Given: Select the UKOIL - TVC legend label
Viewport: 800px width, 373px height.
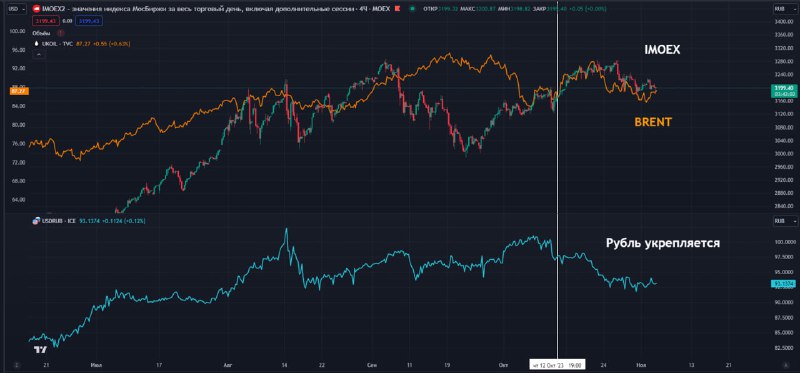Looking at the screenshot, I should tap(57, 44).
